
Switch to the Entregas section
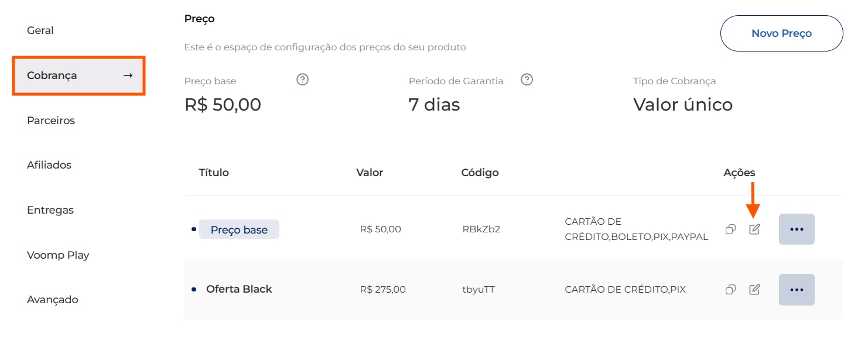(50, 210)
